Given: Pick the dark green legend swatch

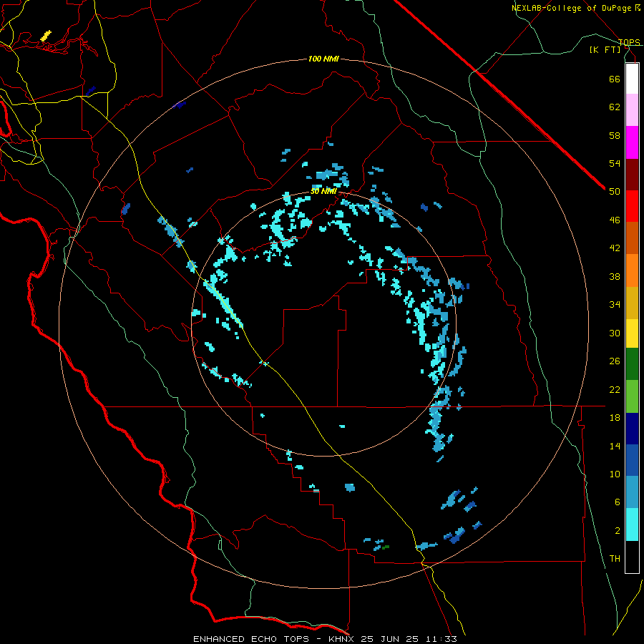Looking at the screenshot, I should (632, 364).
